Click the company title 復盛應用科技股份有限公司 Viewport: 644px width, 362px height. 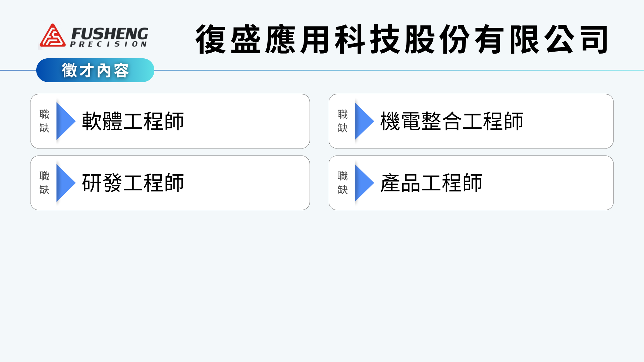(x=402, y=39)
